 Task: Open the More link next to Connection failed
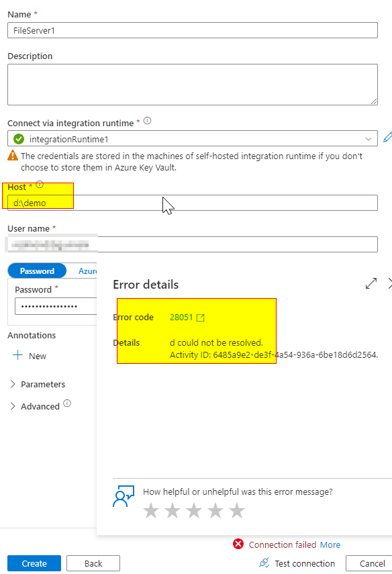pyautogui.click(x=330, y=544)
